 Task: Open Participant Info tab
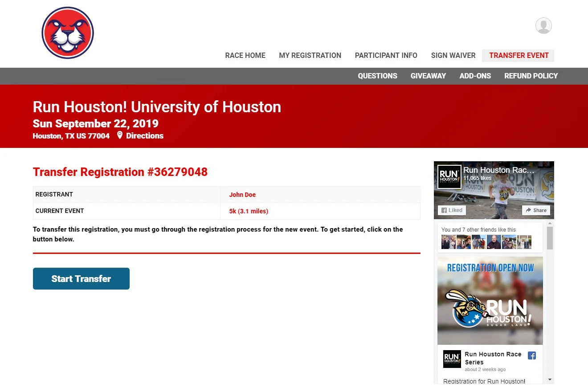[386, 55]
